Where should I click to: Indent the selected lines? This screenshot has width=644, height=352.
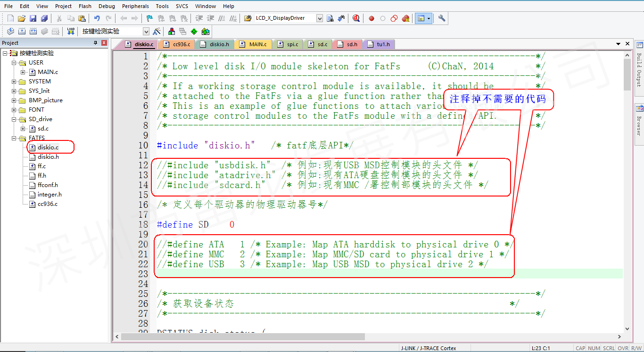[199, 18]
